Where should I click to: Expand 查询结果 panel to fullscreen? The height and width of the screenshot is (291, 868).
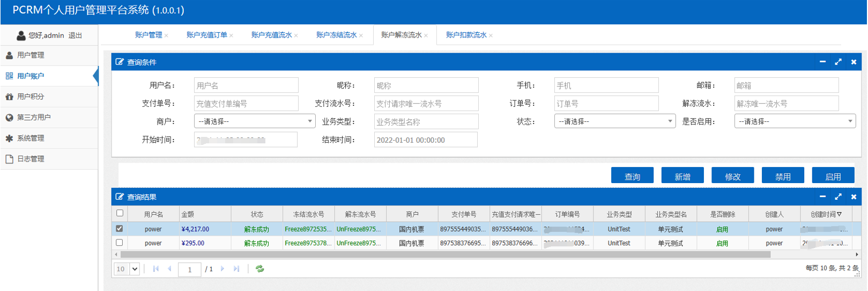click(x=838, y=197)
